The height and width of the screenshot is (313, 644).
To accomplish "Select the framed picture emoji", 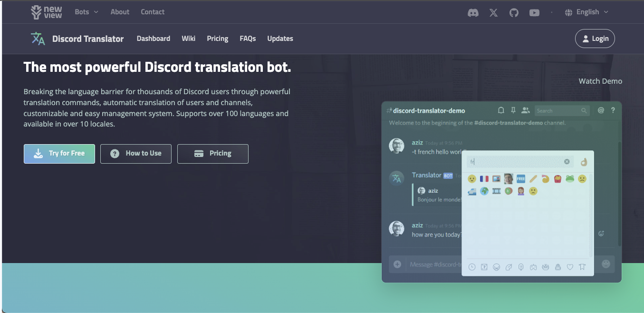I will (x=497, y=179).
